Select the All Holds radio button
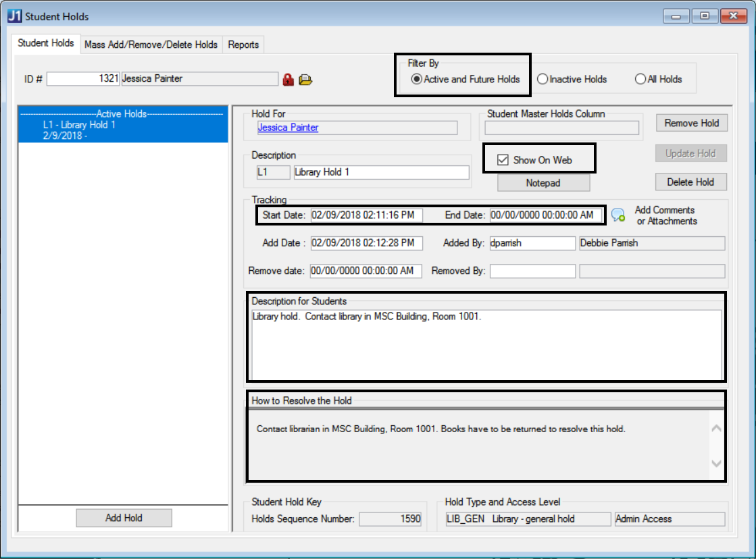The height and width of the screenshot is (559, 756). click(x=640, y=80)
